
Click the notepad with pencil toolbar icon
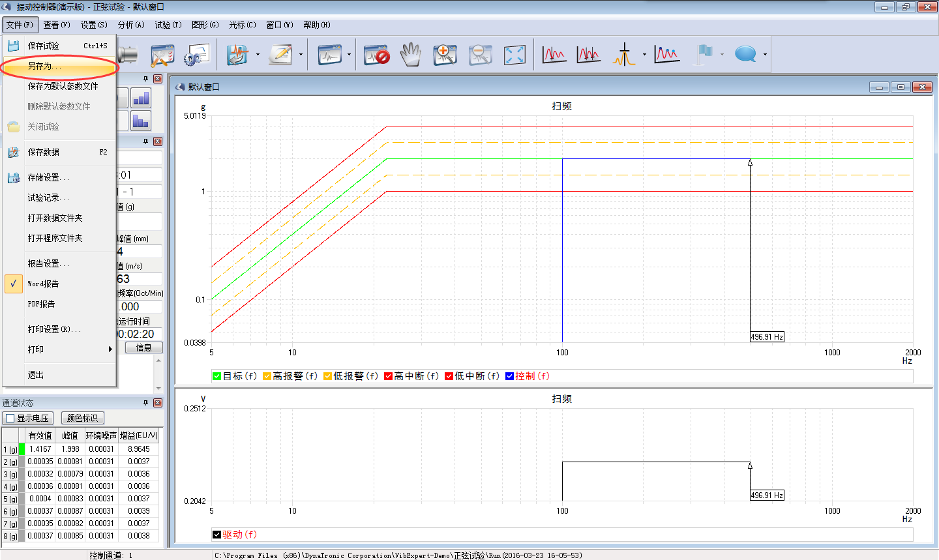[x=281, y=55]
